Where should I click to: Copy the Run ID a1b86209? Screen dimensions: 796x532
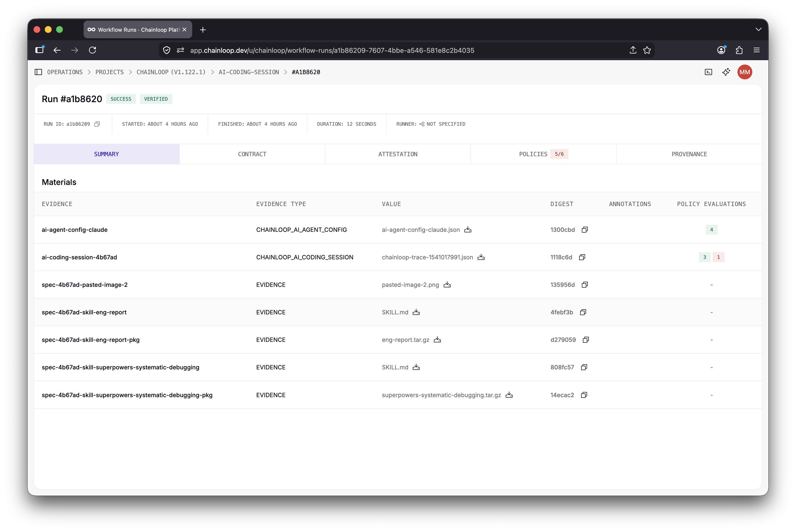click(97, 124)
